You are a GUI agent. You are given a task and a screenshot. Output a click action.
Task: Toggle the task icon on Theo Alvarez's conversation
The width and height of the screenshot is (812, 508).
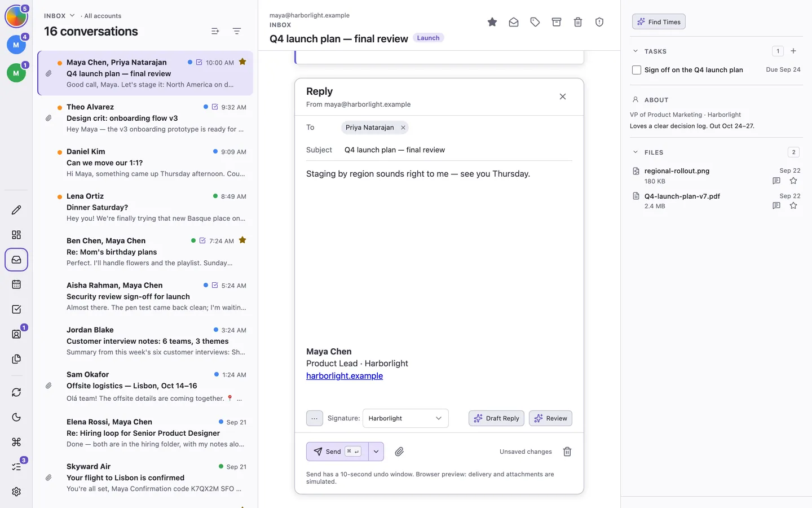215,107
